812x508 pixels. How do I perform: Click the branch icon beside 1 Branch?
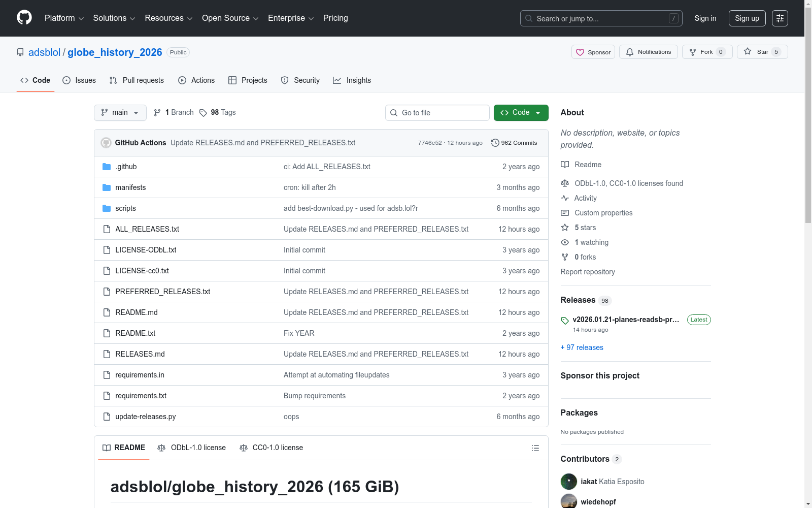pos(157,113)
